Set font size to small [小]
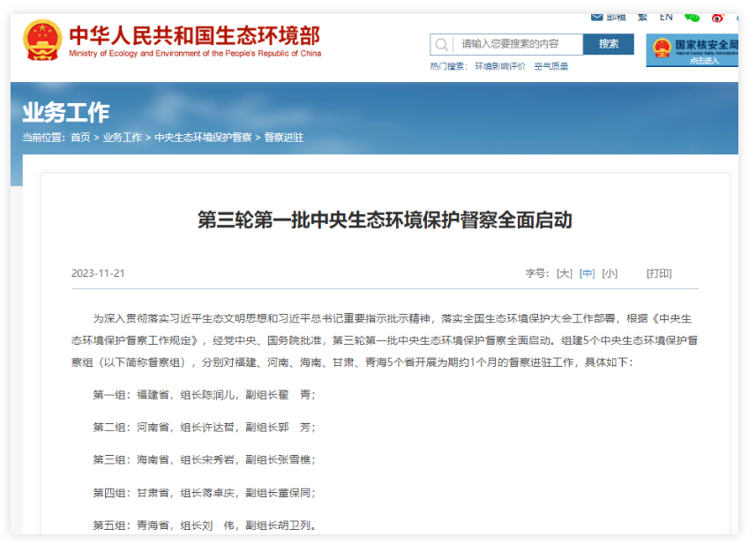 [x=610, y=273]
